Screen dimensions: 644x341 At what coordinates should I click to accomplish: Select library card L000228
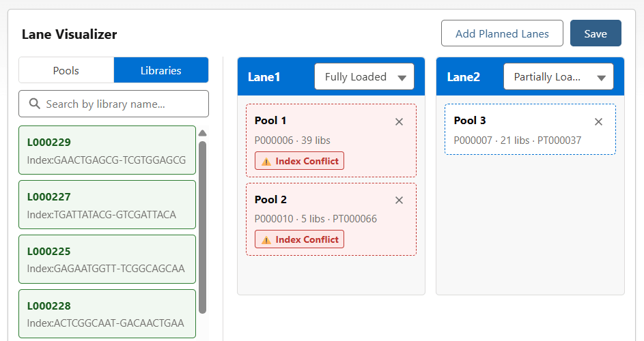point(107,314)
